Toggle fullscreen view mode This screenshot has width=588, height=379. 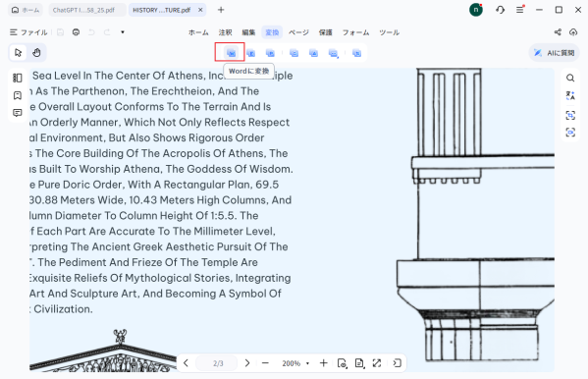[377, 363]
